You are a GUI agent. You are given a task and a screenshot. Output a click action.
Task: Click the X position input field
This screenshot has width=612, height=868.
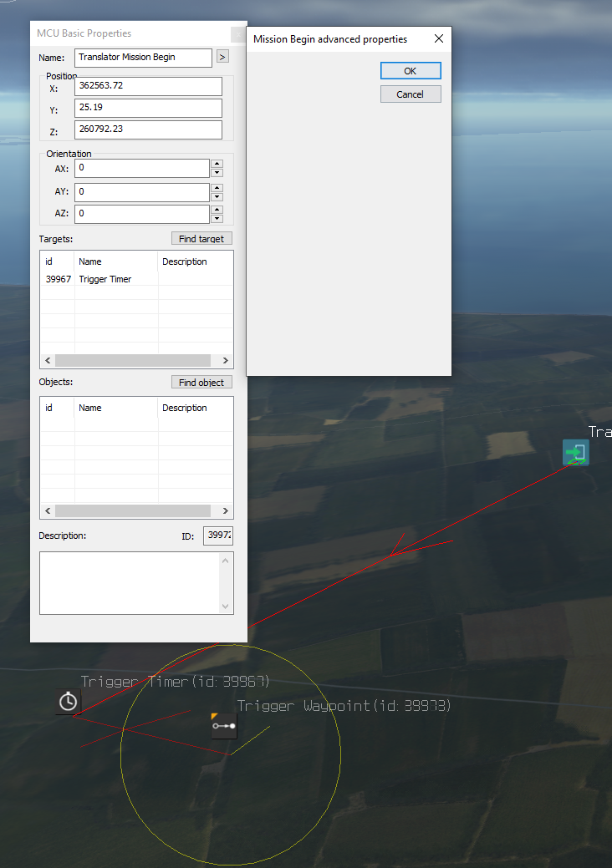[x=148, y=87]
